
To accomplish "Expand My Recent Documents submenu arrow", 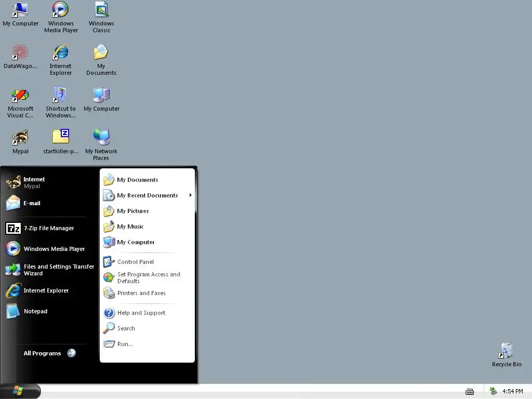I will [x=190, y=195].
